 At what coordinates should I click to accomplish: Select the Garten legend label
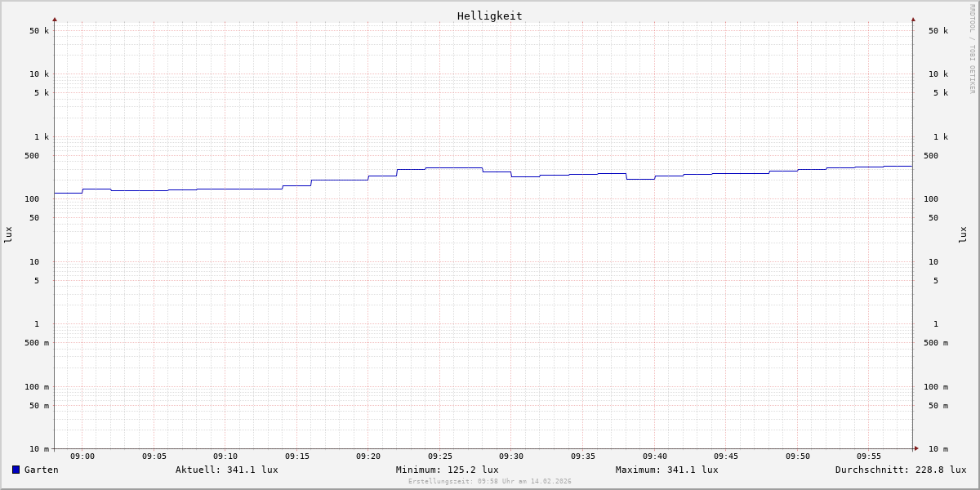click(x=41, y=470)
